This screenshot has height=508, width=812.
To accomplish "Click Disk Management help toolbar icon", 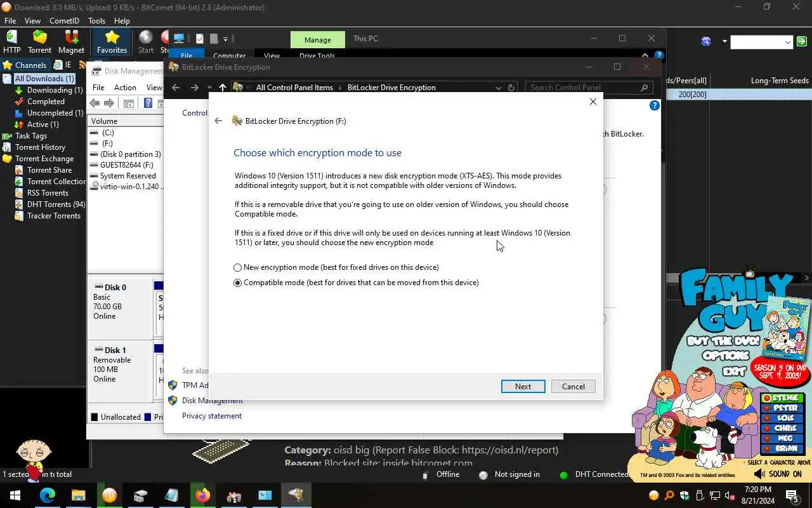I will tap(148, 104).
